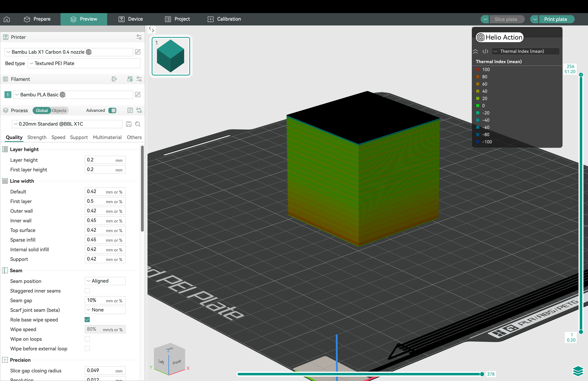Open the Others settings tab

[x=134, y=137]
